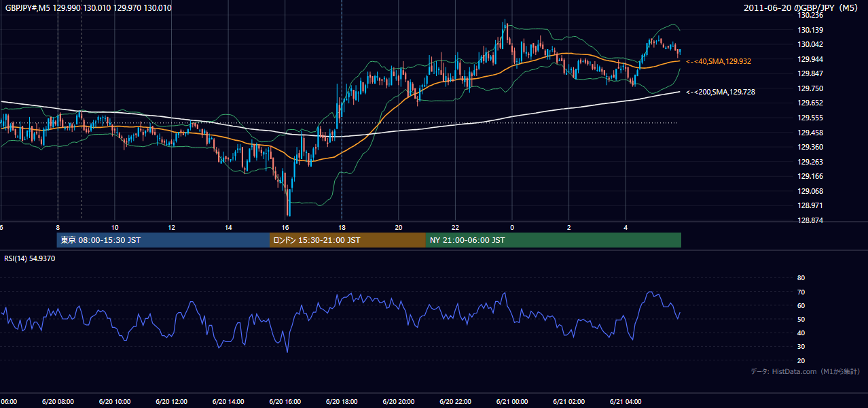The width and height of the screenshot is (868, 408).
Task: Click the 6/20 10:00 time label
Action: (114, 402)
